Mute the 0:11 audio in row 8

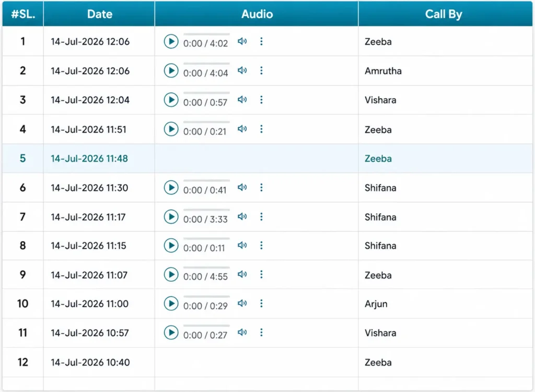click(x=242, y=245)
